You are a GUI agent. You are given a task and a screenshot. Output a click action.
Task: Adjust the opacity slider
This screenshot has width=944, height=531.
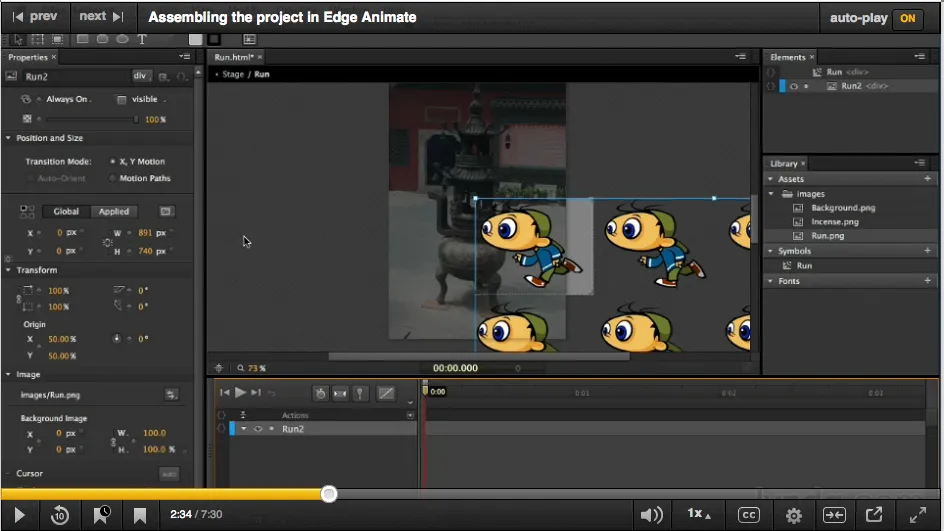click(x=92, y=119)
